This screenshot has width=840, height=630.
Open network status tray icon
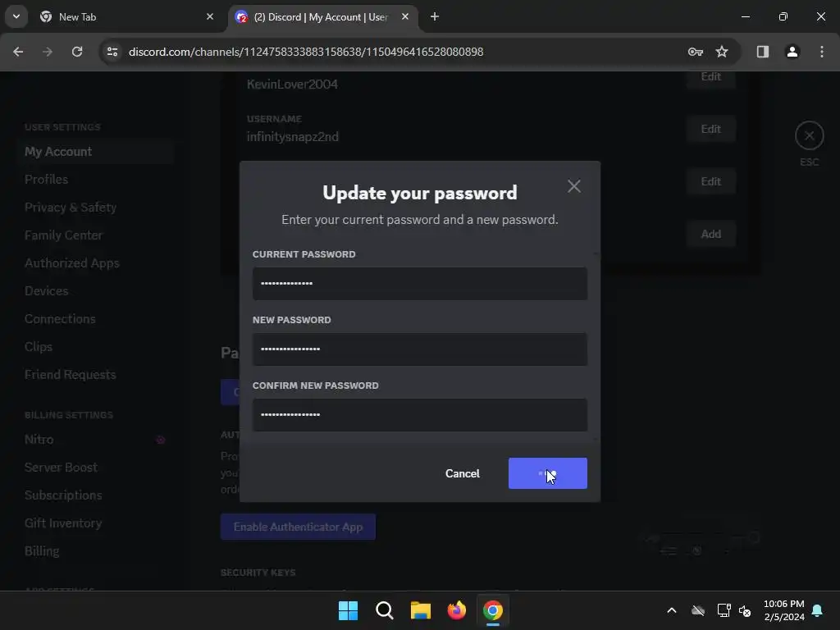tap(724, 610)
